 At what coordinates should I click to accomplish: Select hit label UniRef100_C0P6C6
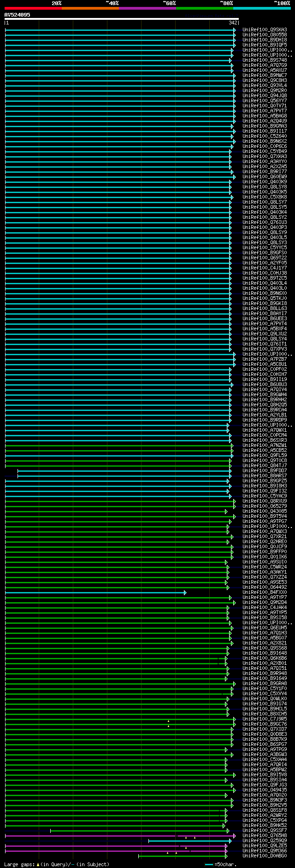(265, 147)
